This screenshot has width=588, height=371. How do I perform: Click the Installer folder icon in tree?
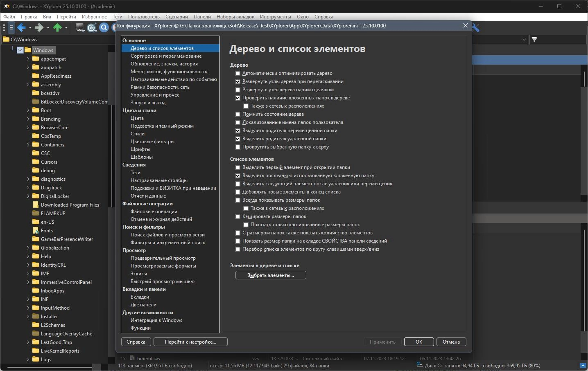click(36, 316)
